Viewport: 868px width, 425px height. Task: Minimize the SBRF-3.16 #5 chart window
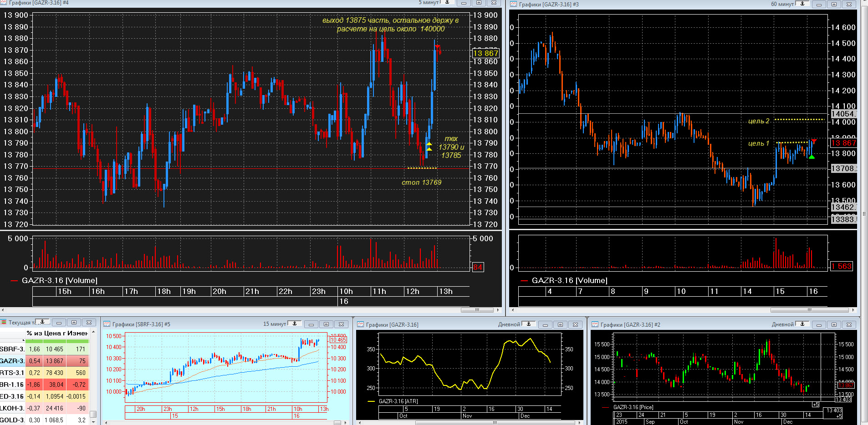click(311, 324)
